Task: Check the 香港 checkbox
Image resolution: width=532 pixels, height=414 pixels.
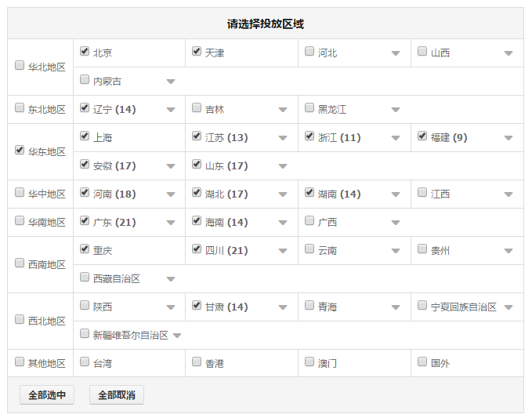Action: click(x=197, y=361)
